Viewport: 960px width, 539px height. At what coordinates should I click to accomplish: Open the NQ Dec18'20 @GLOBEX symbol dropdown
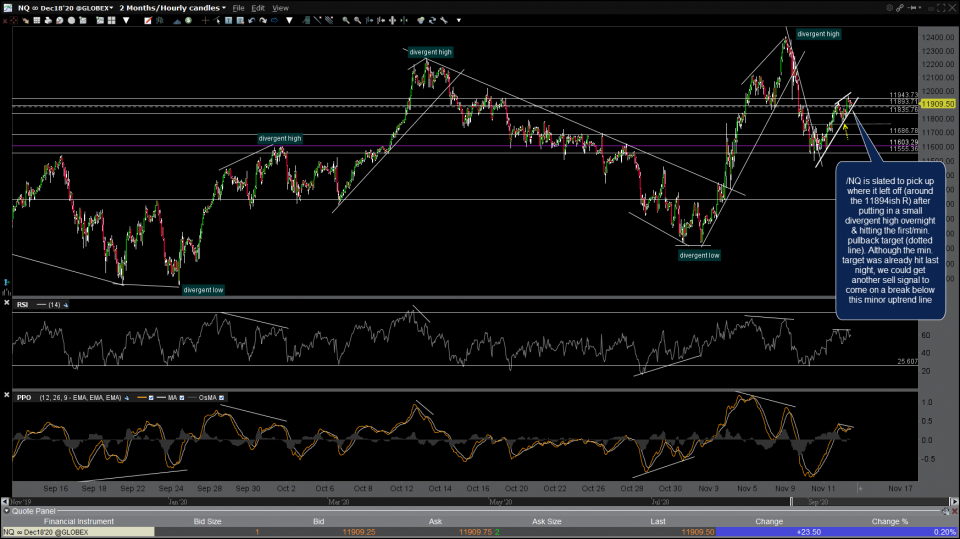66,8
